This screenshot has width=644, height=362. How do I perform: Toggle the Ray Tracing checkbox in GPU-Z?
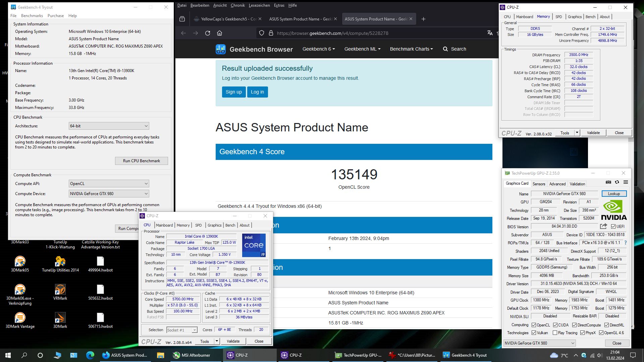pos(555,333)
